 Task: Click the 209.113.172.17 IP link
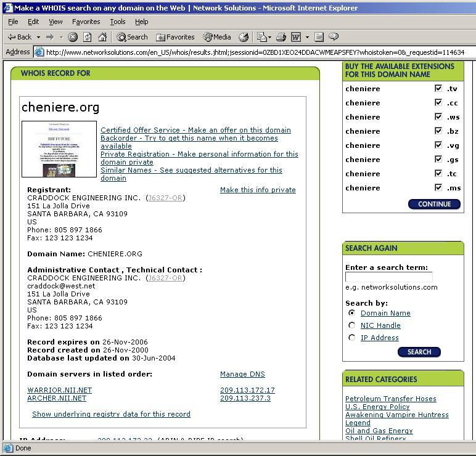pyautogui.click(x=247, y=390)
